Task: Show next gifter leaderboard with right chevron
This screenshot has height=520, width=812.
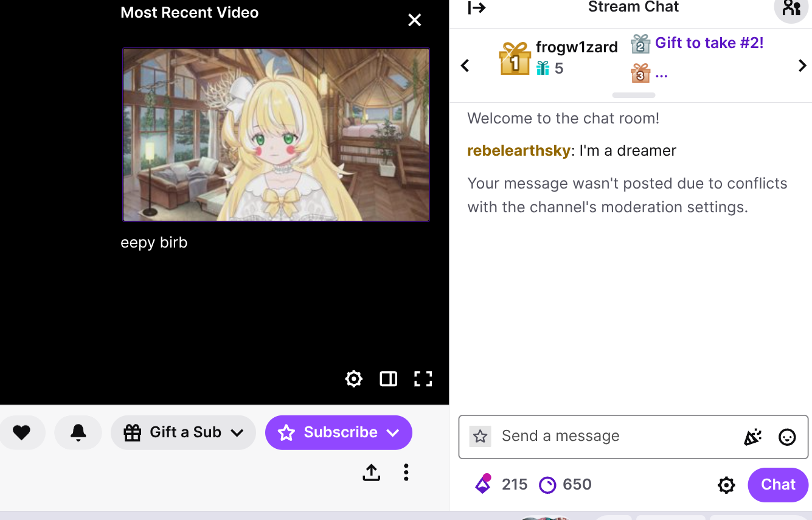Action: (x=802, y=66)
